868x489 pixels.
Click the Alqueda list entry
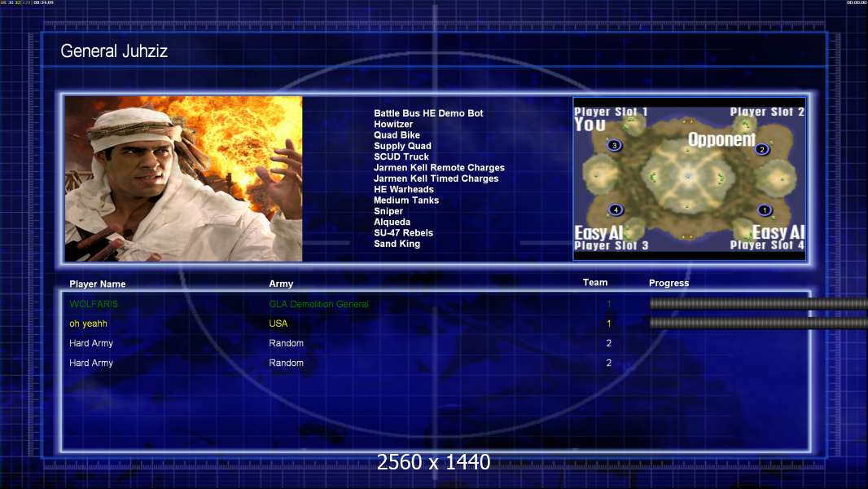pos(392,222)
